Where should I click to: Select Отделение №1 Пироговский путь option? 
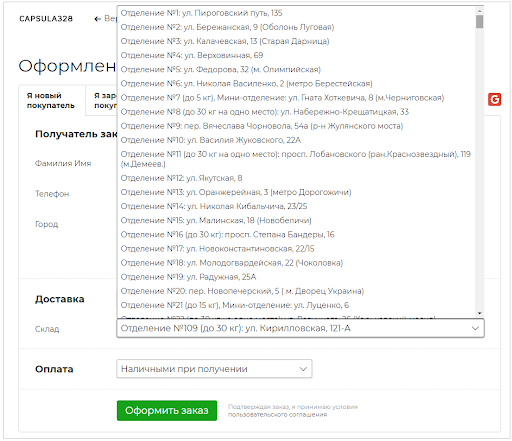pos(296,13)
